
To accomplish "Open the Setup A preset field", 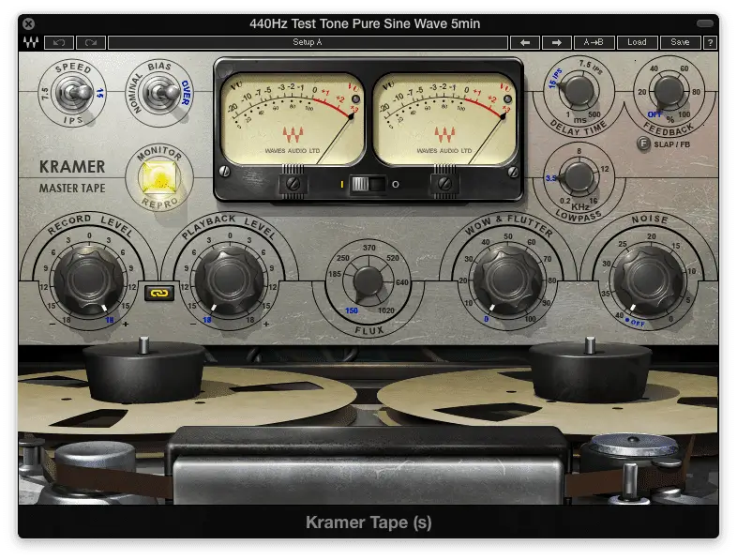I will coord(308,42).
